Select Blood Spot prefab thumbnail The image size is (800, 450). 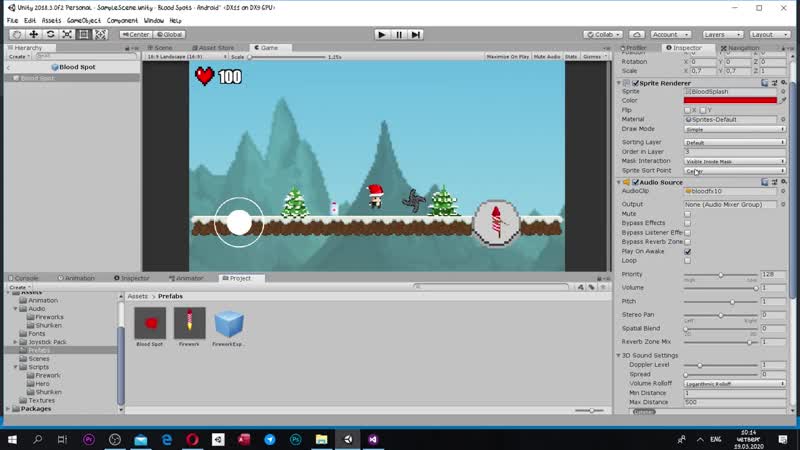(x=150, y=323)
